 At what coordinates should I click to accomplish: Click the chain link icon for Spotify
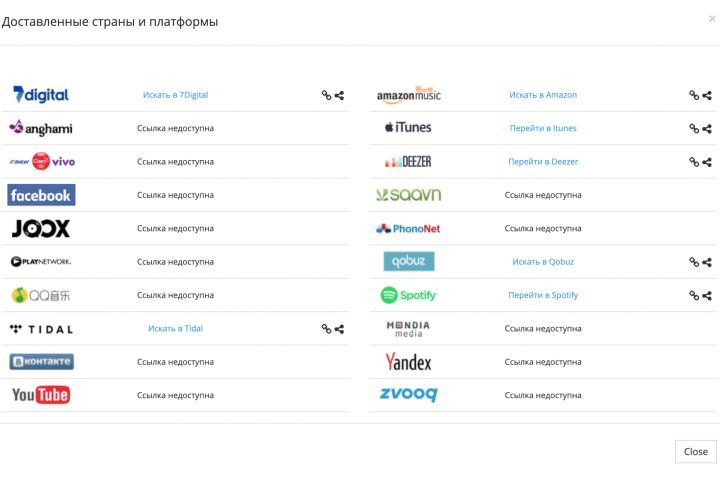pos(694,295)
